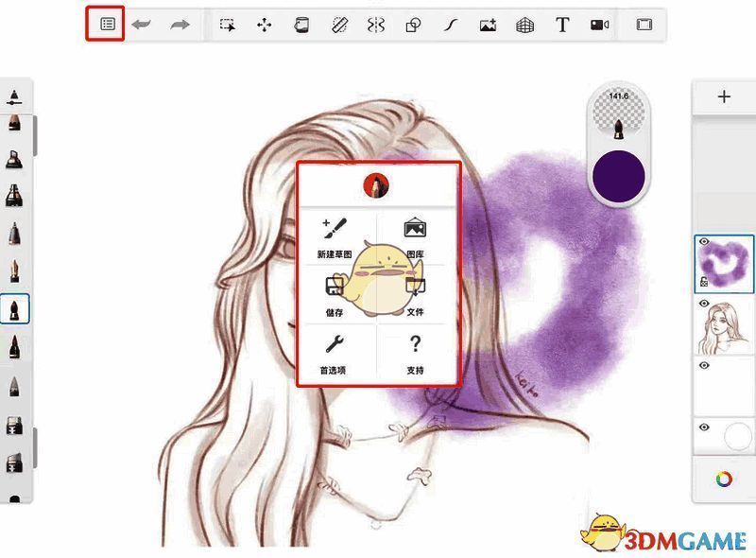The height and width of the screenshot is (558, 756).
Task: Select the Ruler tool
Action: tap(338, 26)
